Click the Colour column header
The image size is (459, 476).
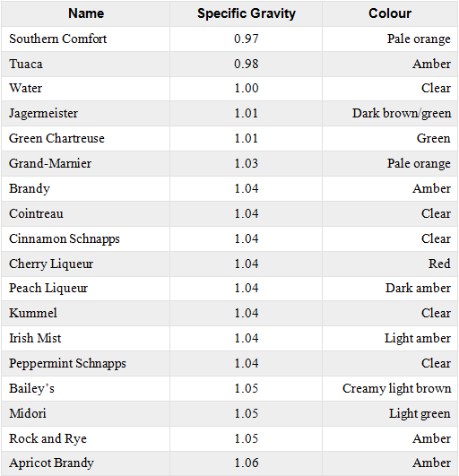pos(390,13)
